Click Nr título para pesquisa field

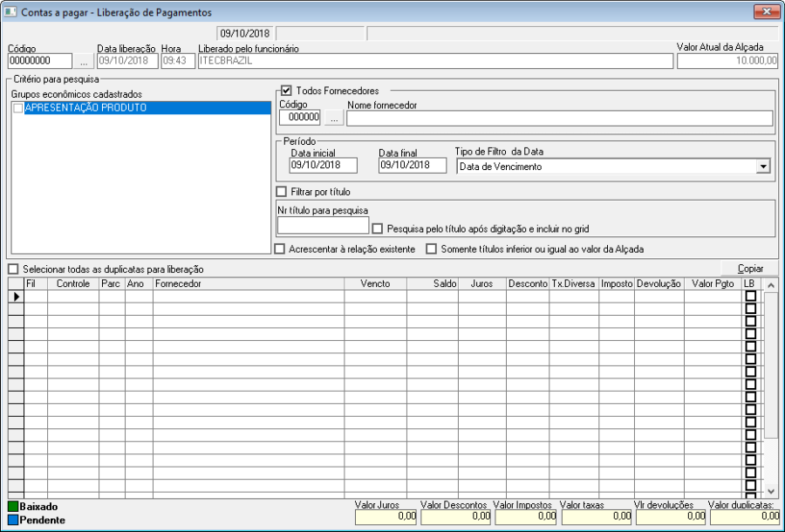point(324,225)
